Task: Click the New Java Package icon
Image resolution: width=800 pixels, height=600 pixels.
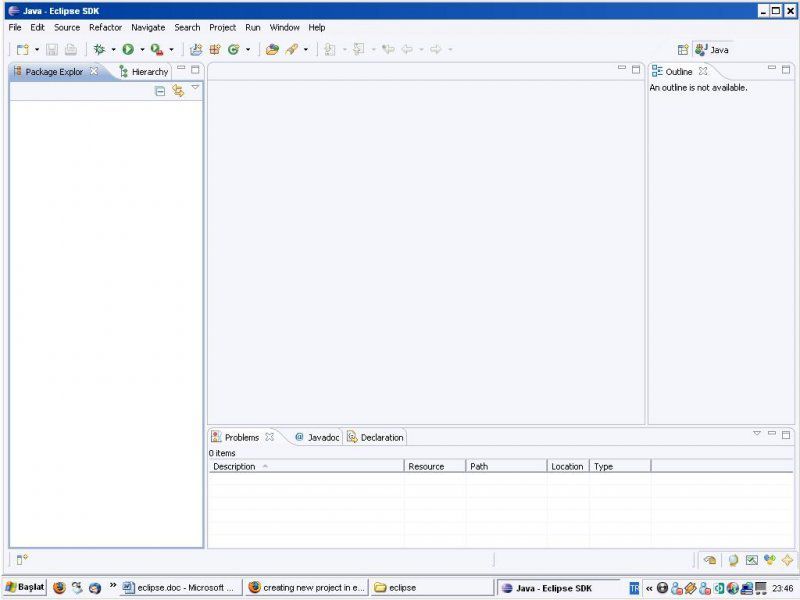Action: pos(214,49)
